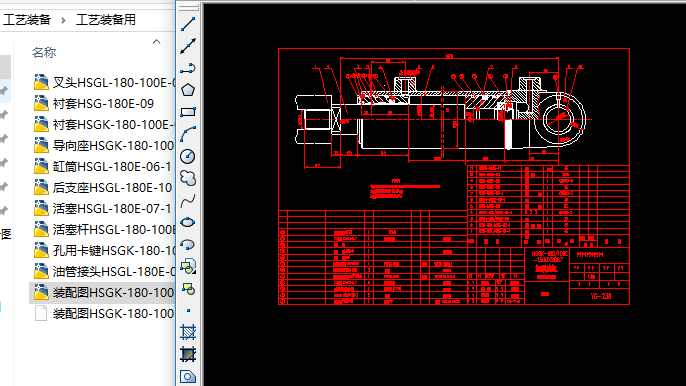Select the Gradient fill tool
Image resolution: width=686 pixels, height=386 pixels.
(x=188, y=354)
